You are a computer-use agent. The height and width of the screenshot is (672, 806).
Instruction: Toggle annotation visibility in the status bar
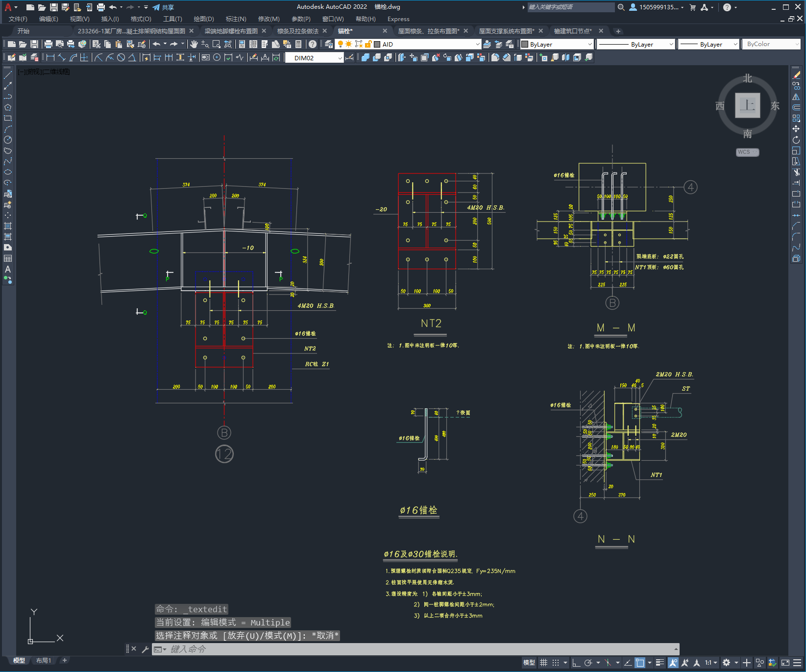pyautogui.click(x=673, y=663)
